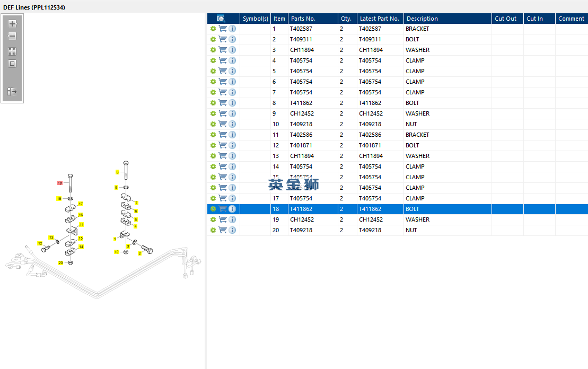This screenshot has height=369, width=588.
Task: Click green gear icon for item 13 WASHER
Action: pyautogui.click(x=213, y=156)
